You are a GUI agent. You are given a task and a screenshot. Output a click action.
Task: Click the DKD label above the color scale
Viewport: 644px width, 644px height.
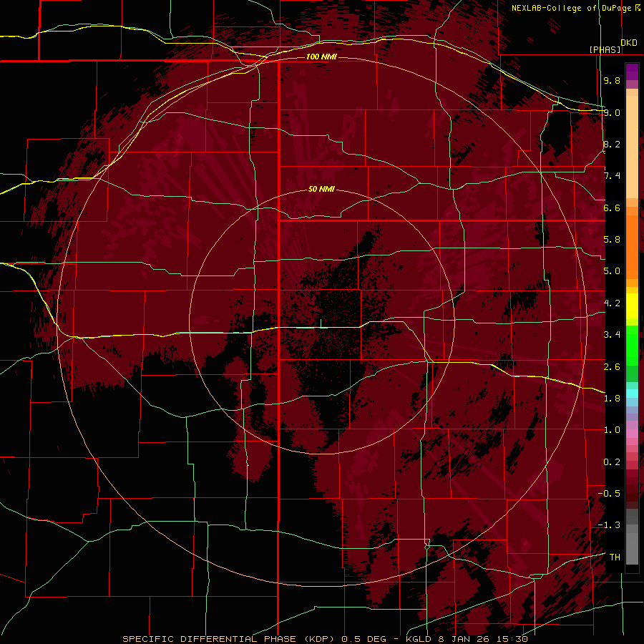[629, 42]
